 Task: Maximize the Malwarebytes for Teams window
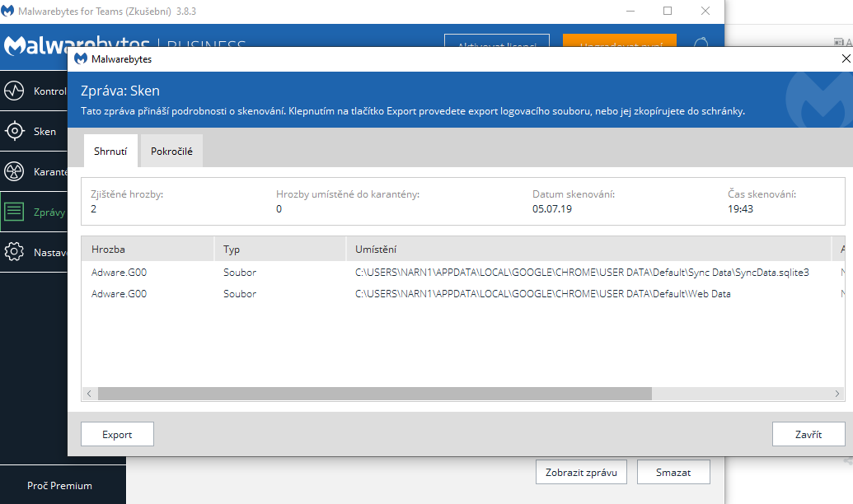pyautogui.click(x=668, y=11)
